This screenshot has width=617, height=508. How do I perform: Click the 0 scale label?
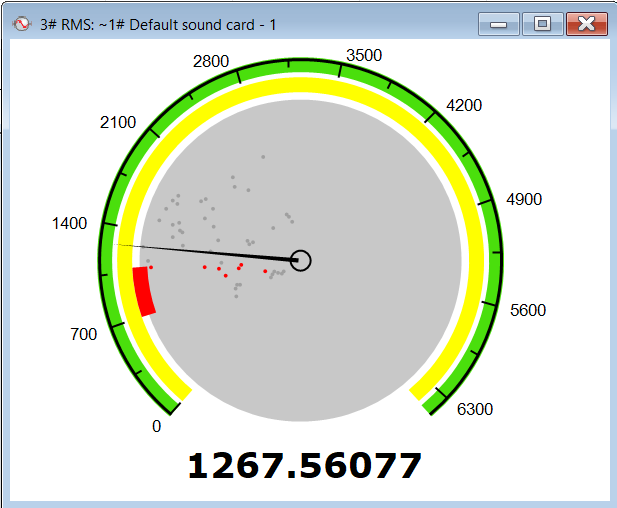tap(156, 426)
